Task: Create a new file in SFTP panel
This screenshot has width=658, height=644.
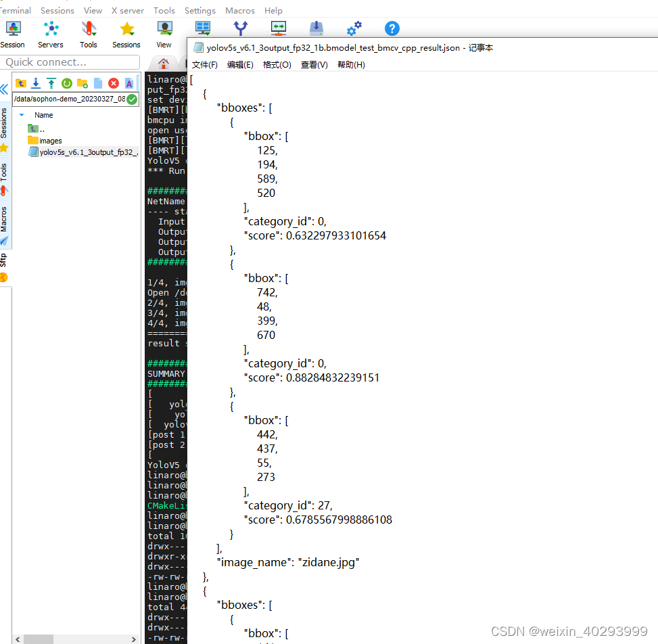Action: (98, 83)
